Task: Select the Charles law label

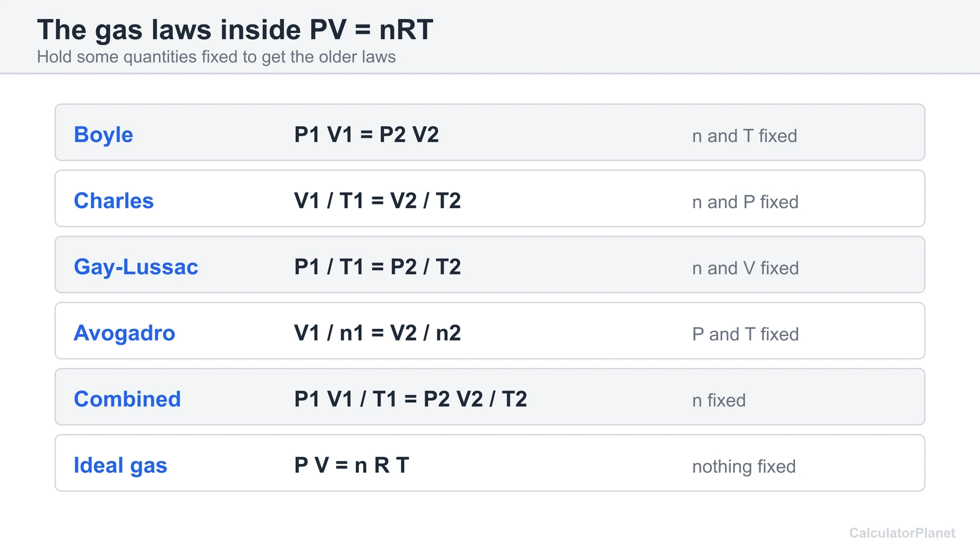Action: pos(113,201)
